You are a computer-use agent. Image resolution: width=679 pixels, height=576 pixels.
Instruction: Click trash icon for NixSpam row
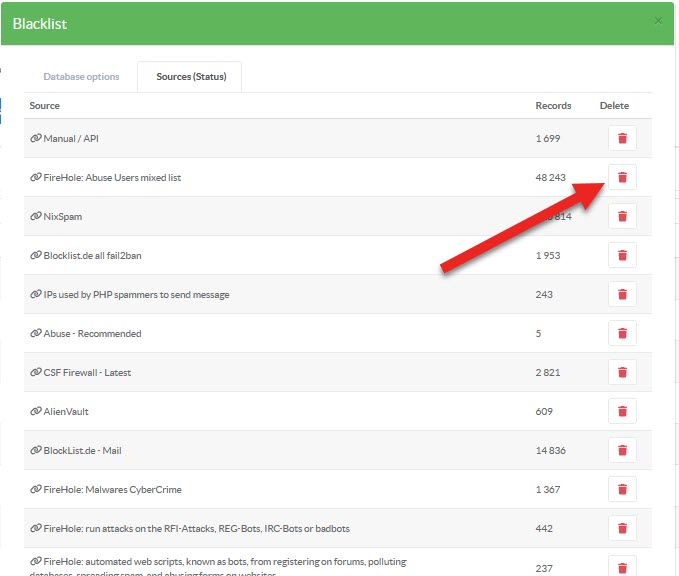(x=622, y=216)
